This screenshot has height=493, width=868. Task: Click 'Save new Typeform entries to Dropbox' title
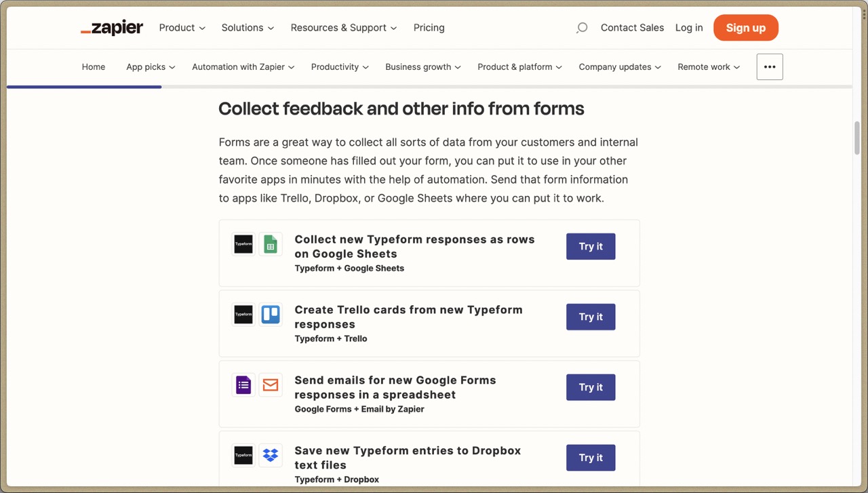(408, 458)
